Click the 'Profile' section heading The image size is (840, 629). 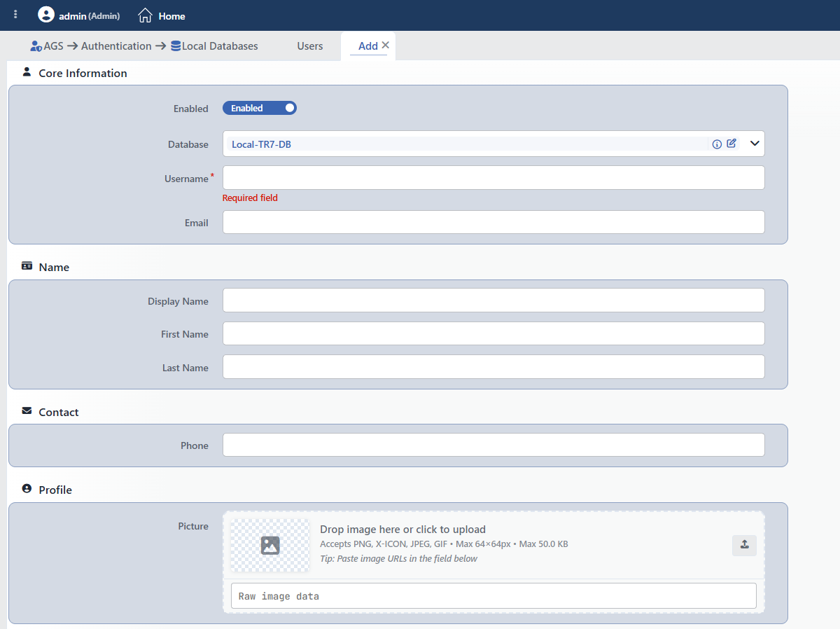(x=55, y=490)
